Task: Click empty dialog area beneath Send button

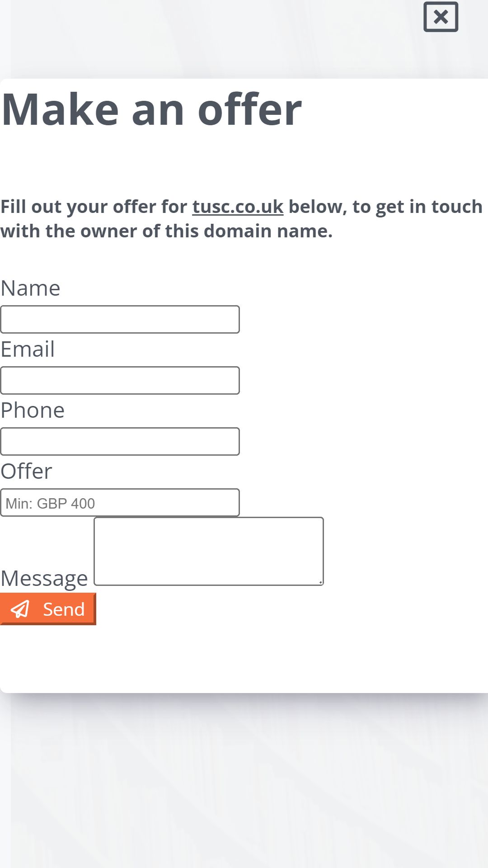Action: coord(244,658)
